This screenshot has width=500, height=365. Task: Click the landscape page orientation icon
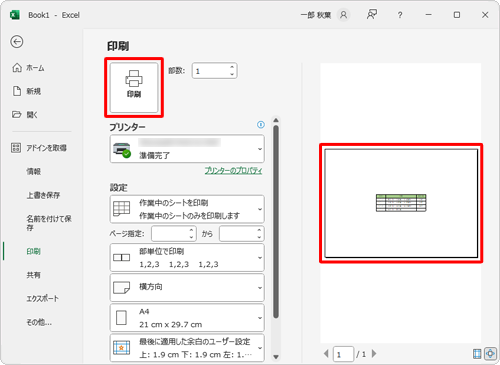click(x=122, y=288)
